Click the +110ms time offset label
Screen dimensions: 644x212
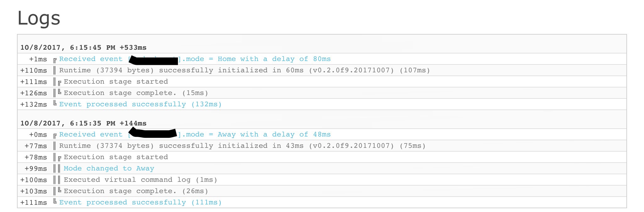pos(34,70)
